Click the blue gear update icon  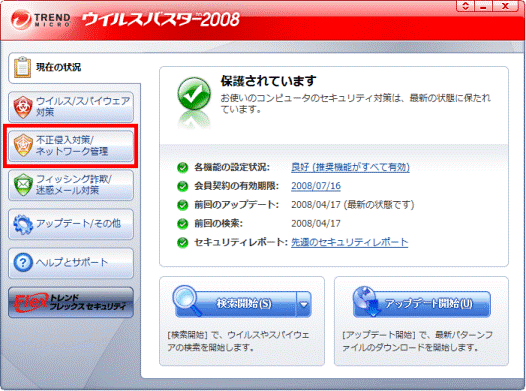[23, 224]
